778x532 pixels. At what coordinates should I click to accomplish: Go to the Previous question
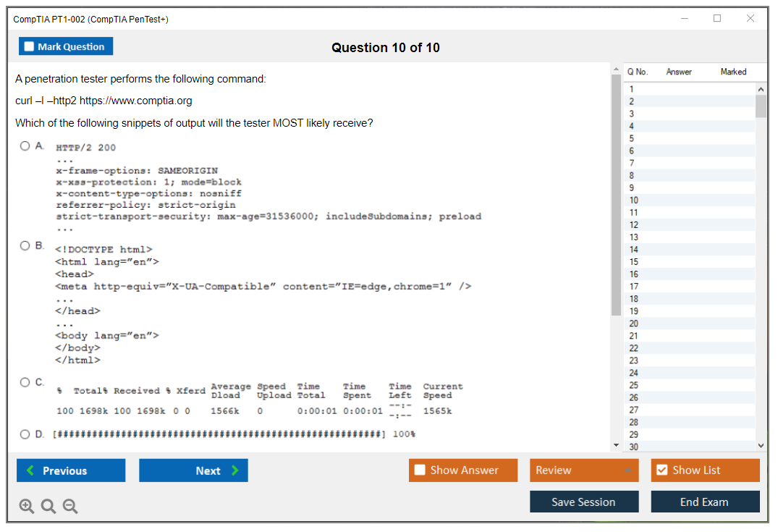coord(71,470)
